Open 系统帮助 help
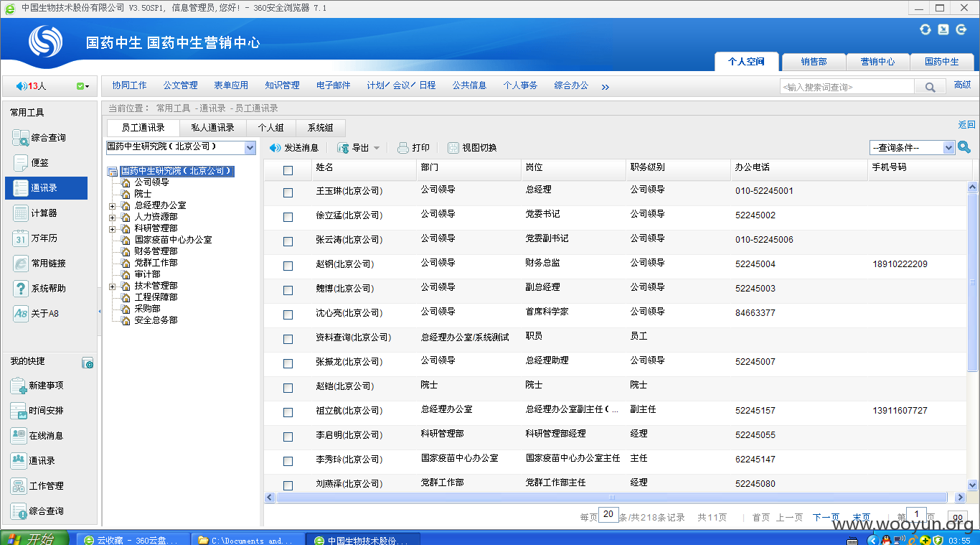Viewport: 980px width, 545px height. point(39,289)
